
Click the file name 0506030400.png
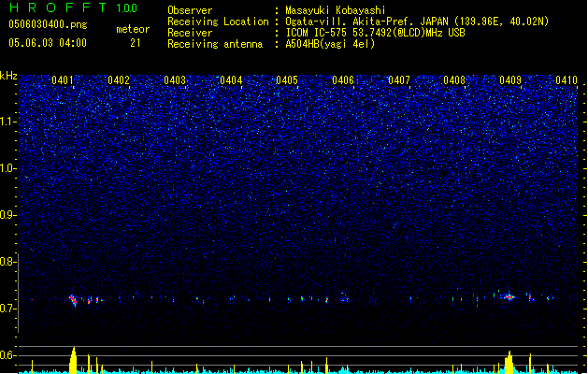click(x=48, y=24)
